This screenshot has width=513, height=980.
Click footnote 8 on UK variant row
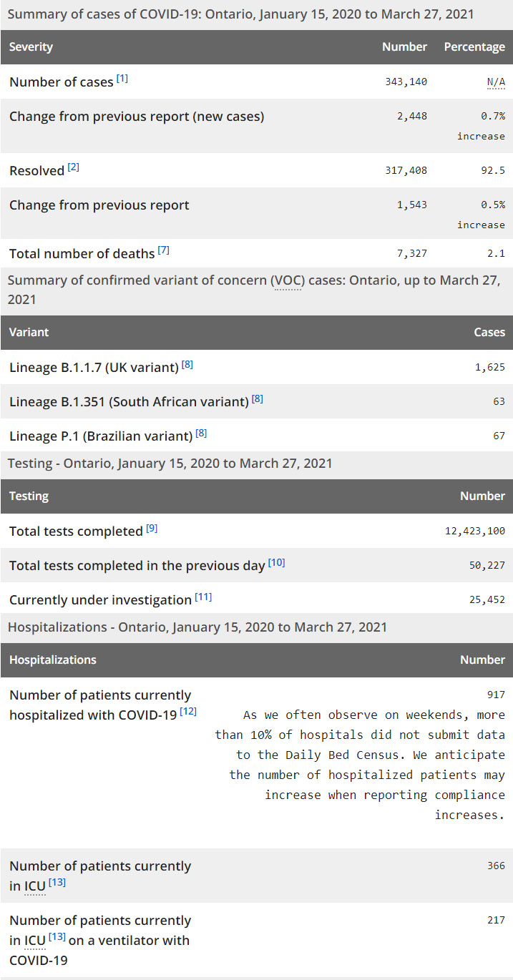coord(187,364)
